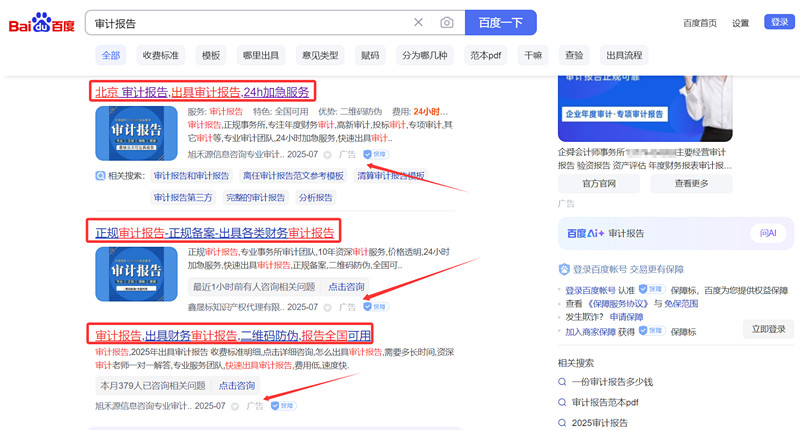The image size is (800, 430).
Task: Click the 保障 badge under the 北京 审计报告 result
Action: pyautogui.click(x=376, y=154)
